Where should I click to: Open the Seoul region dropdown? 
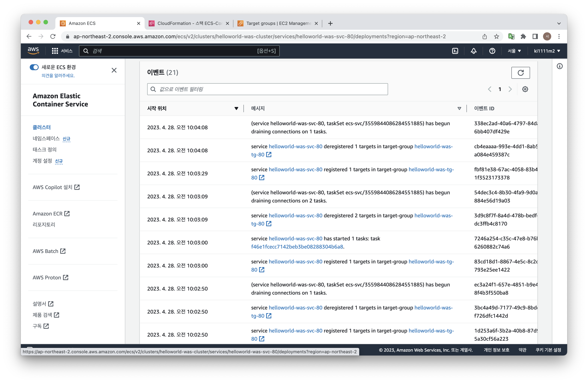click(x=514, y=51)
